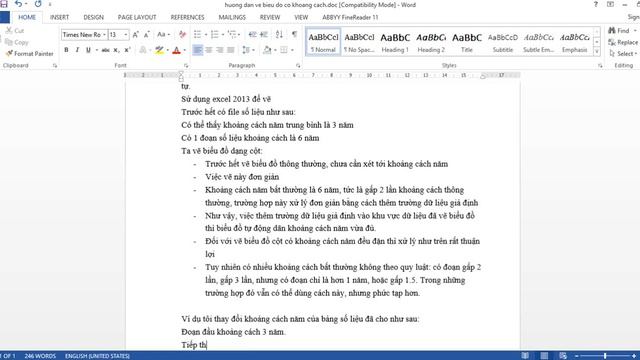Toggle Underline formatting
Image resolution: width=640 pixels, height=360 pixels.
88,50
